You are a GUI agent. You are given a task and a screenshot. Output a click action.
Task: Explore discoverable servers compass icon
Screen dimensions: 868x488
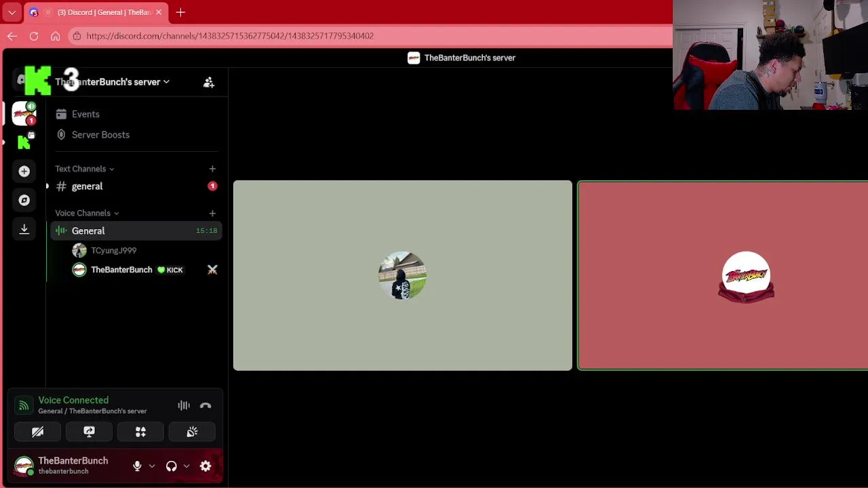pyautogui.click(x=24, y=200)
